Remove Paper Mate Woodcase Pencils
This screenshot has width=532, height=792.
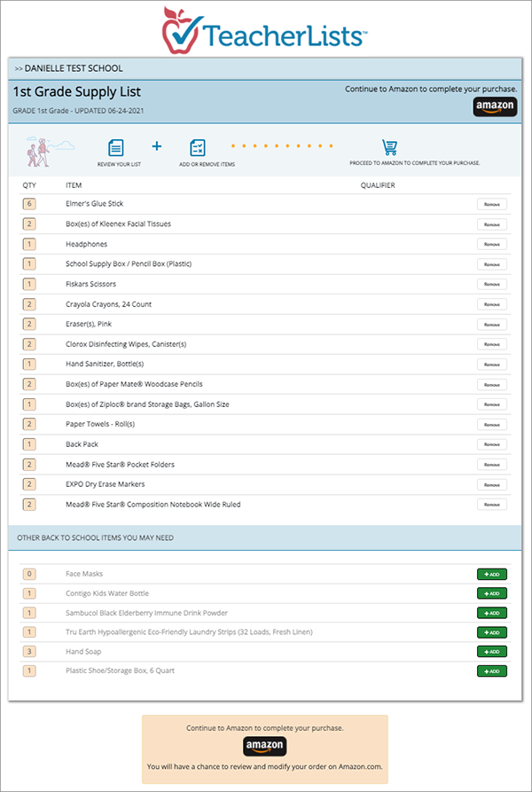(x=492, y=384)
